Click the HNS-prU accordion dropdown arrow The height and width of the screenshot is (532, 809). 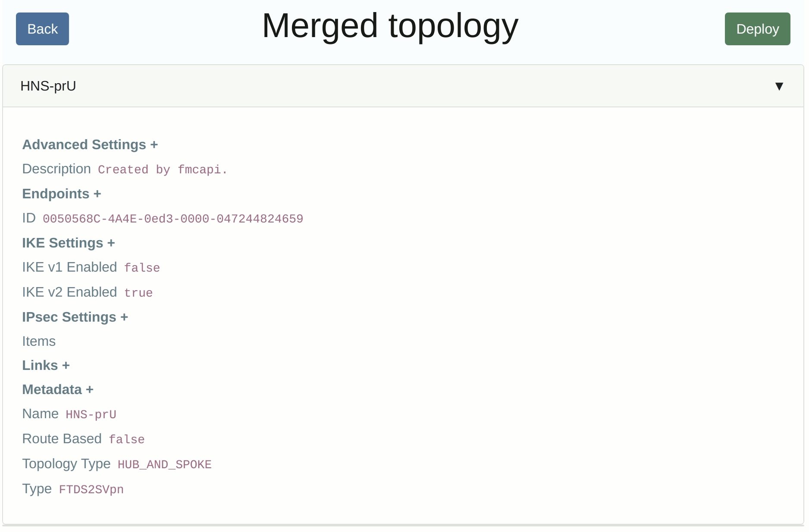pyautogui.click(x=780, y=86)
